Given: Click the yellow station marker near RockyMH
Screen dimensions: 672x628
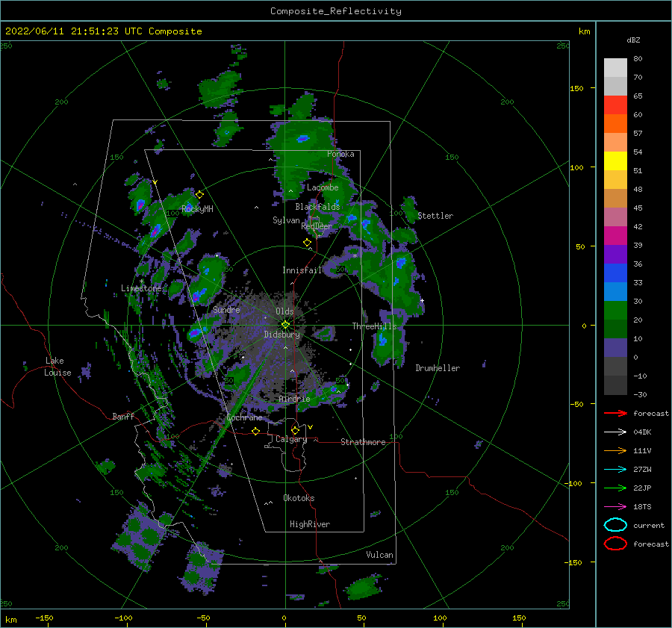Looking at the screenshot, I should tap(199, 195).
